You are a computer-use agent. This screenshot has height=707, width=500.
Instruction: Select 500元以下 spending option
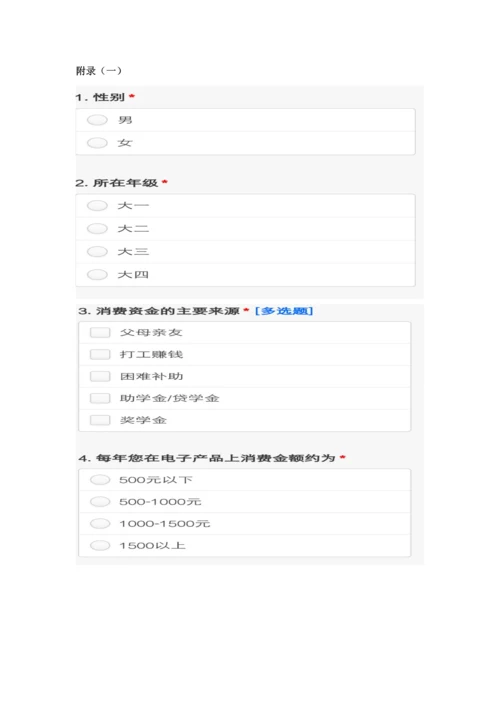pos(100,480)
